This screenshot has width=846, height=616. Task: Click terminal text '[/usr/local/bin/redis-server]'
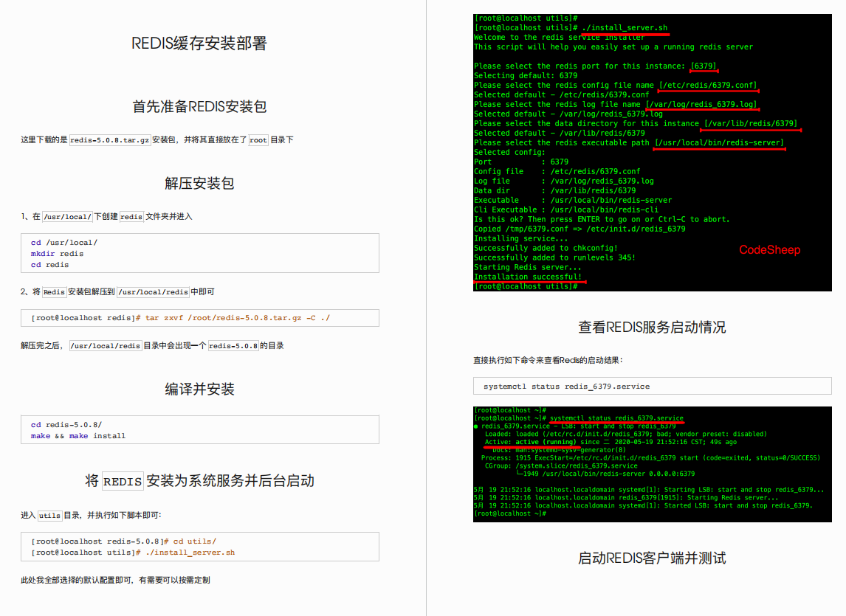click(x=719, y=143)
